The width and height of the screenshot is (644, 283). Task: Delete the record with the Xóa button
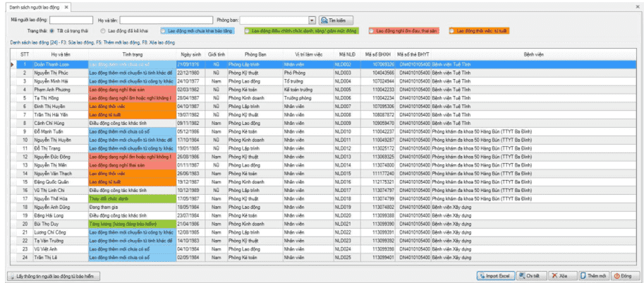point(562,275)
